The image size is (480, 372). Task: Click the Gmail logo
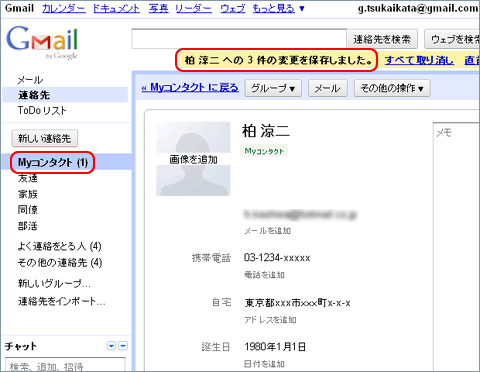42,42
